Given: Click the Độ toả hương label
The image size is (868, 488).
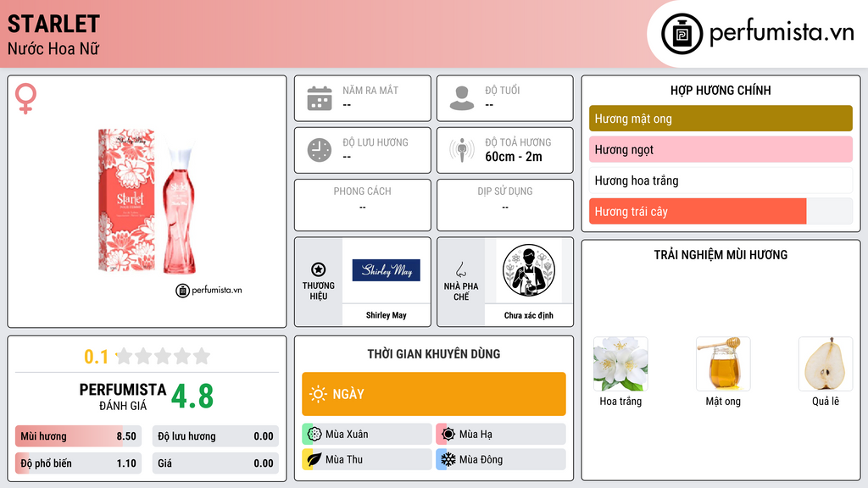Looking at the screenshot, I should point(518,142).
